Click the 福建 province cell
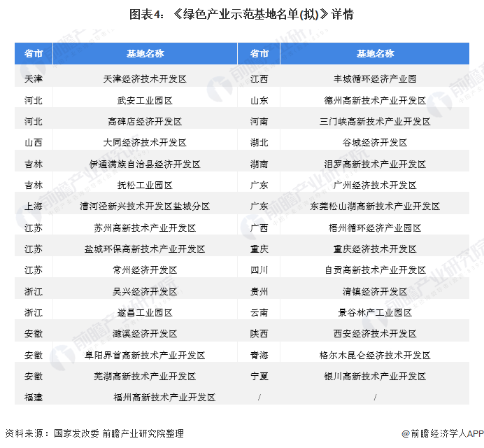The image size is (484, 448). pyautogui.click(x=33, y=397)
